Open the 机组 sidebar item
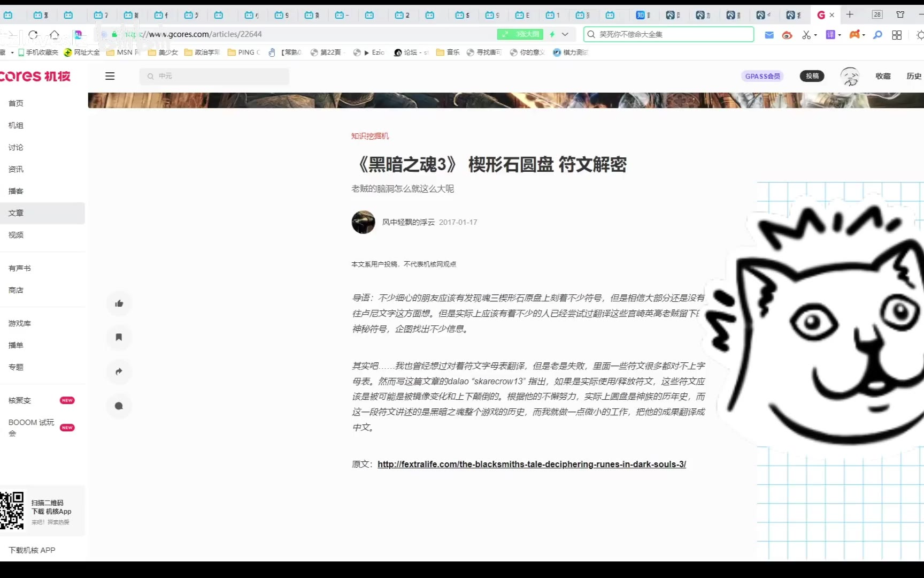This screenshot has width=924, height=578. (42, 125)
